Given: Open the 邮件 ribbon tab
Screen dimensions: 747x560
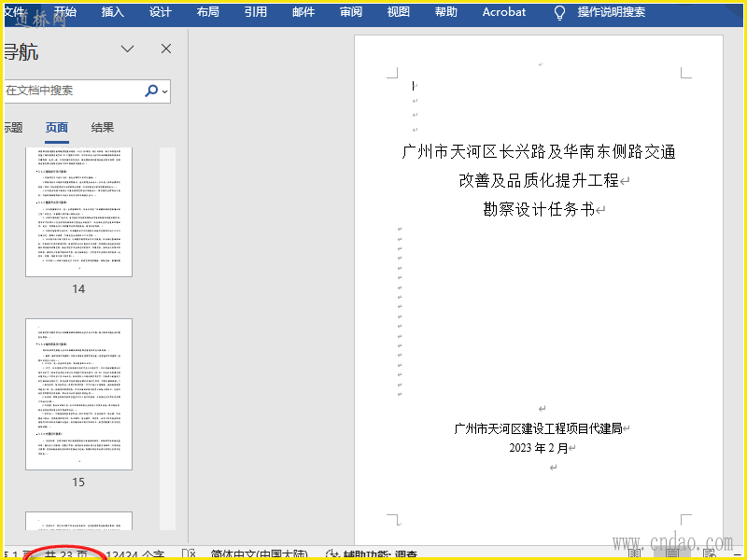Looking at the screenshot, I should click(303, 12).
